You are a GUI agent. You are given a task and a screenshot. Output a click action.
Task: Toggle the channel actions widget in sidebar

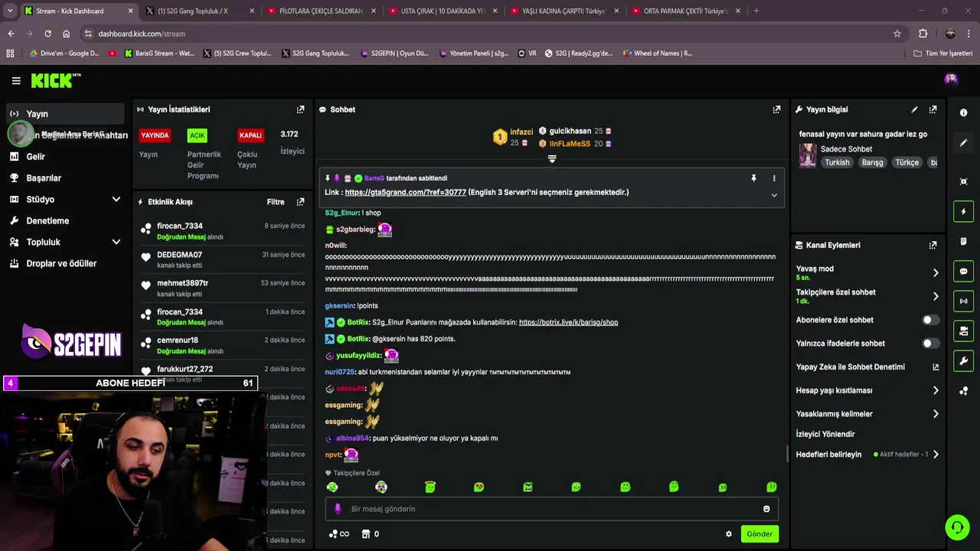click(963, 331)
